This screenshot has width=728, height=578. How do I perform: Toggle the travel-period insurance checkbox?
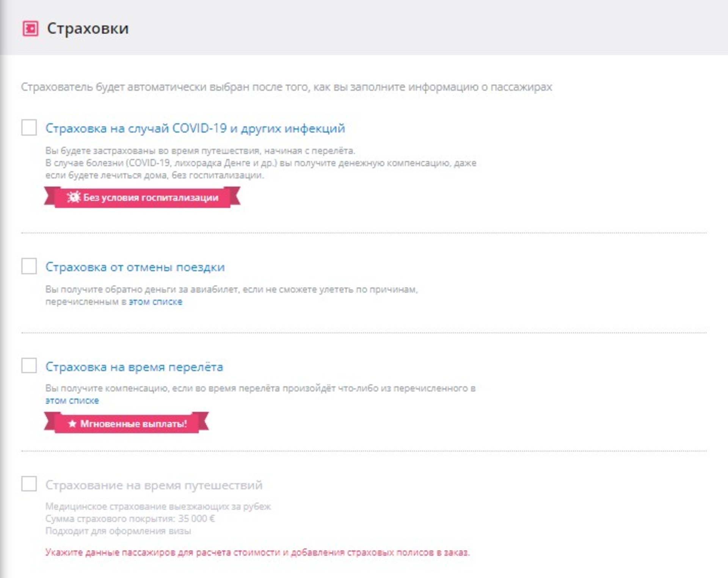[29, 484]
